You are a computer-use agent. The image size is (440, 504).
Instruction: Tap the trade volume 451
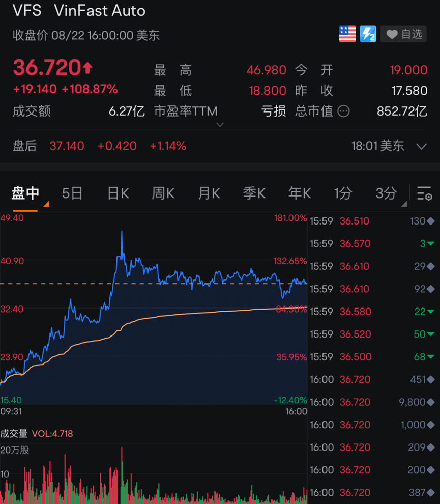pyautogui.click(x=418, y=380)
